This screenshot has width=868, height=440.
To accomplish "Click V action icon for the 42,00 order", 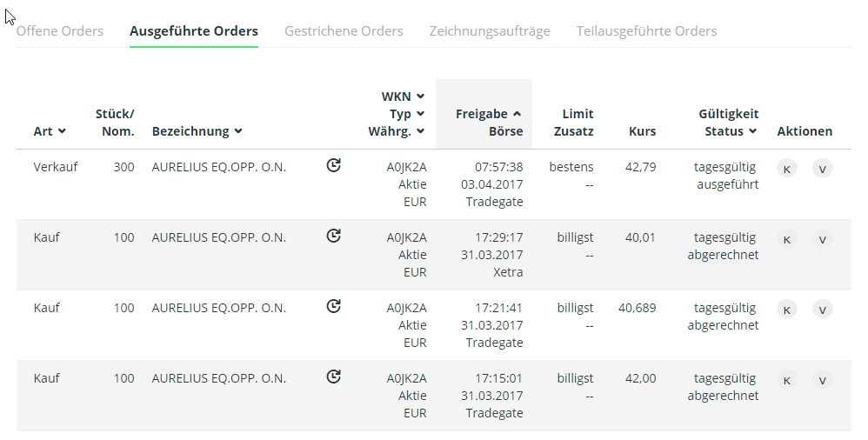I will (x=822, y=380).
